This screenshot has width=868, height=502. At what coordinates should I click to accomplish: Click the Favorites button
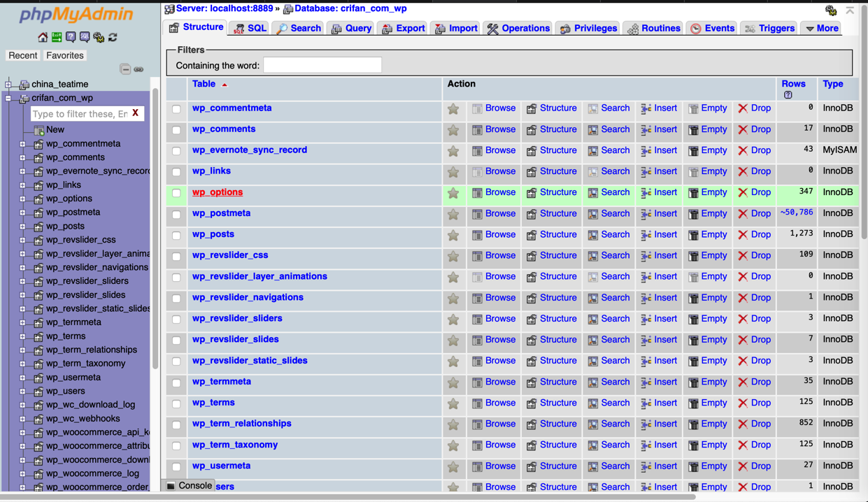(65, 55)
